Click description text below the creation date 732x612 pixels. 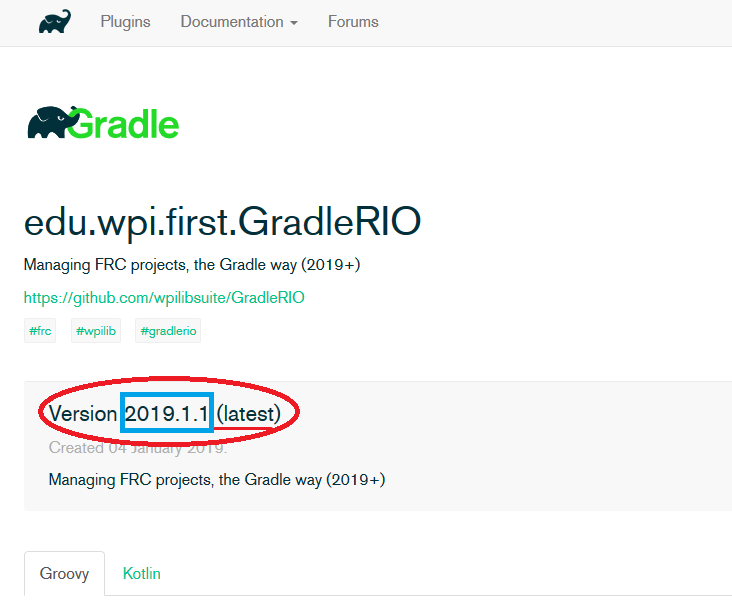(x=216, y=480)
